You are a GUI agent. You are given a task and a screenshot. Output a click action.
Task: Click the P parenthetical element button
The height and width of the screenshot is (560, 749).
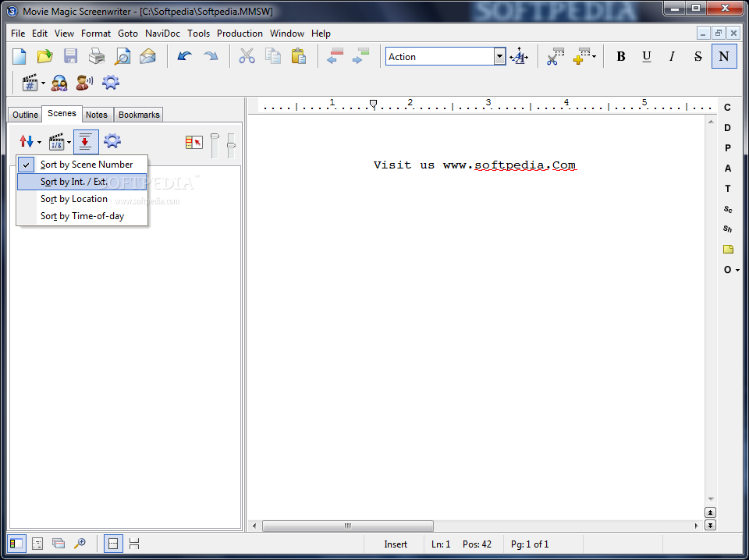pyautogui.click(x=727, y=148)
